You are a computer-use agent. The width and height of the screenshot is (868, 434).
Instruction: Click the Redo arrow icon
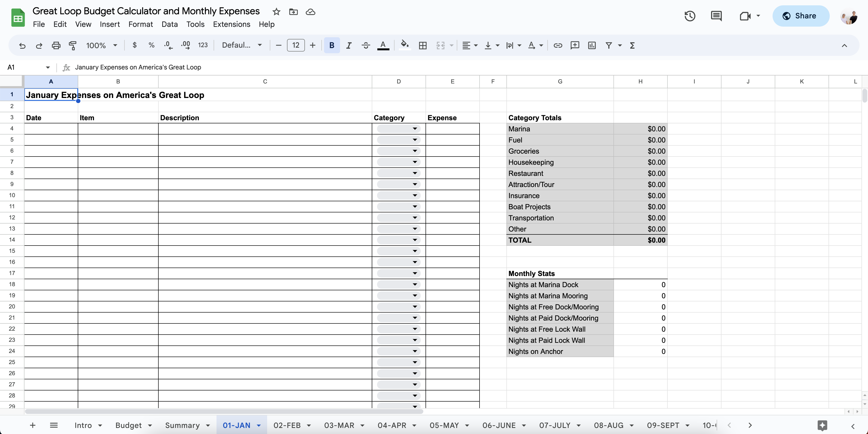[x=39, y=45]
